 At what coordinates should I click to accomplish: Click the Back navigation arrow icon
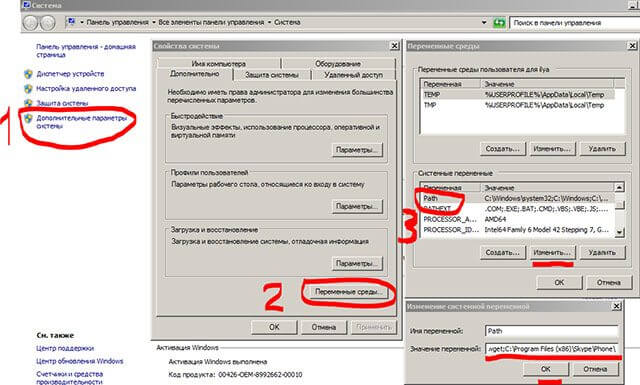pyautogui.click(x=31, y=23)
